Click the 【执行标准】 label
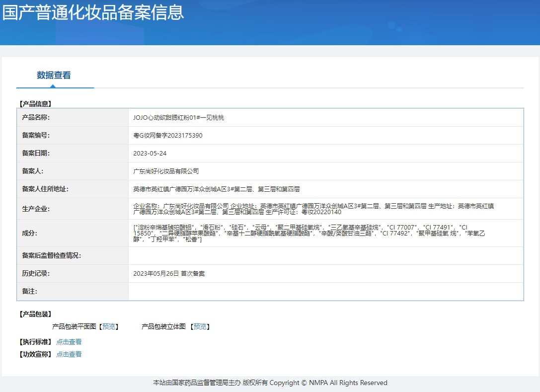 point(35,342)
